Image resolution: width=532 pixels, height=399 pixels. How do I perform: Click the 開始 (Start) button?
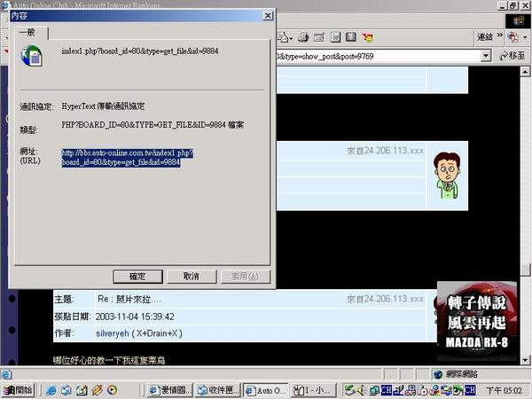pos(18,389)
